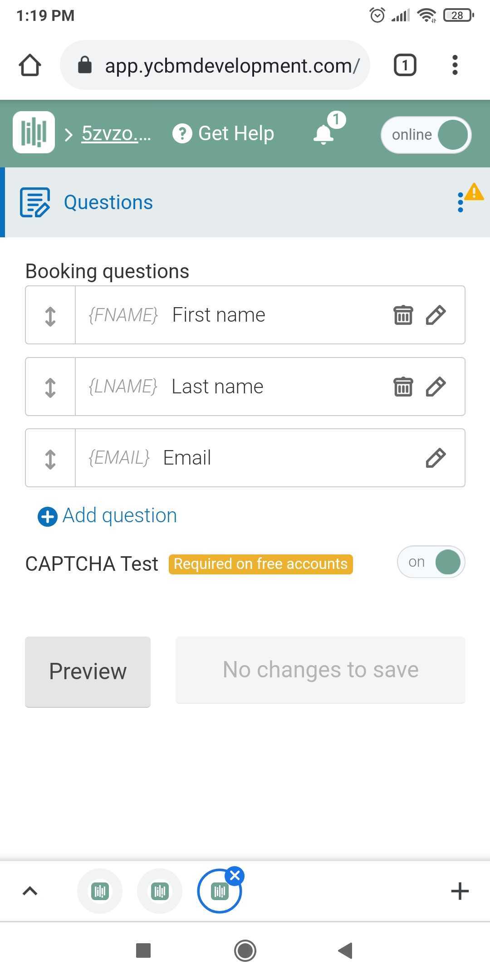
Task: Open the Chrome three-dot menu
Action: tap(455, 65)
